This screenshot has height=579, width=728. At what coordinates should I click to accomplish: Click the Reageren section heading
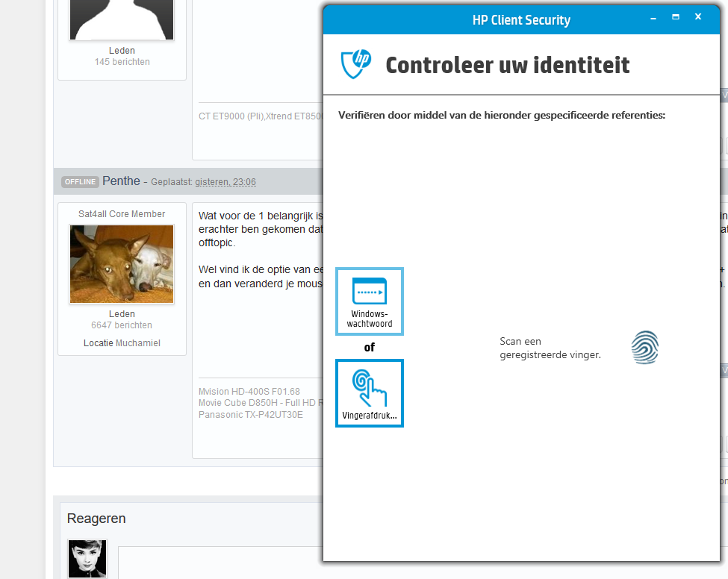(x=96, y=519)
